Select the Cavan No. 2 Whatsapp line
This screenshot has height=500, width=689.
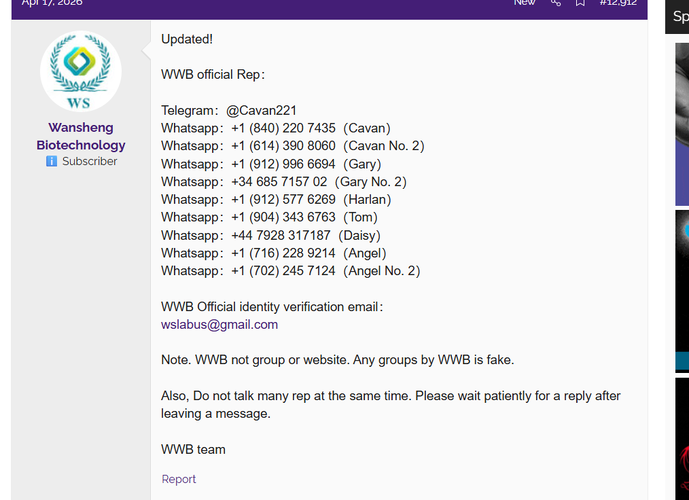pyautogui.click(x=293, y=146)
